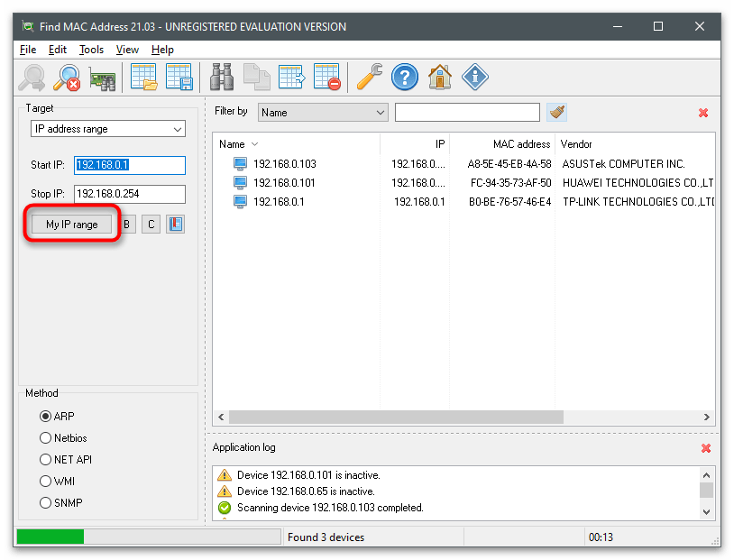
Task: Click the export table arrow icon
Action: pyautogui.click(x=291, y=78)
